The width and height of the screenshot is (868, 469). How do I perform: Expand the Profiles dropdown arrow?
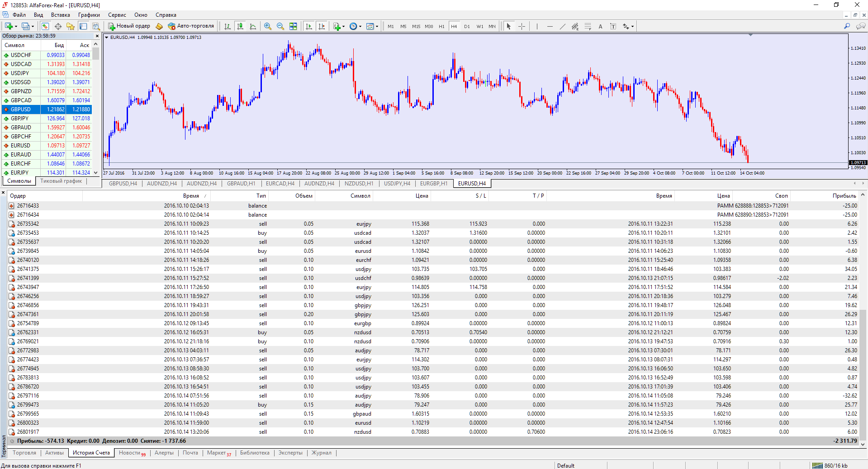tap(33, 26)
